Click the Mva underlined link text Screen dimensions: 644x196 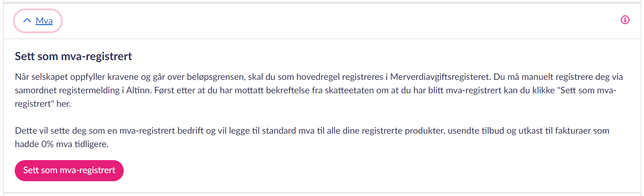click(44, 21)
